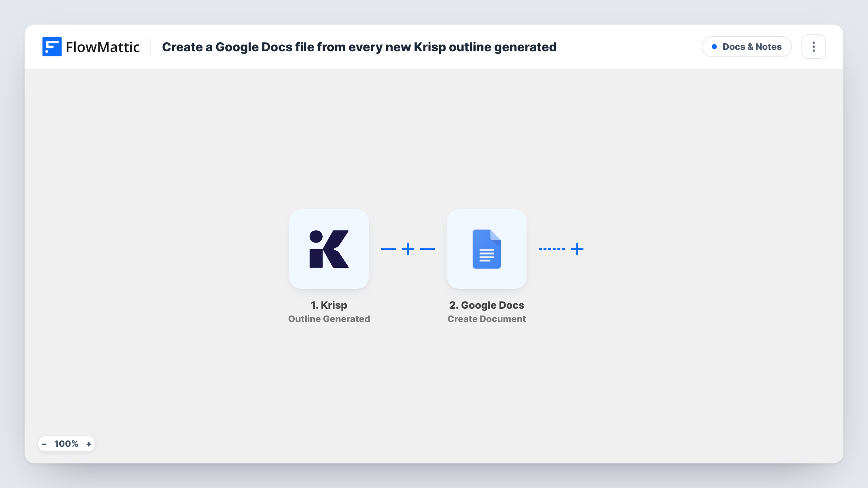Add a step between Krisp and Google Docs
This screenshot has width=868, height=488.
[408, 249]
